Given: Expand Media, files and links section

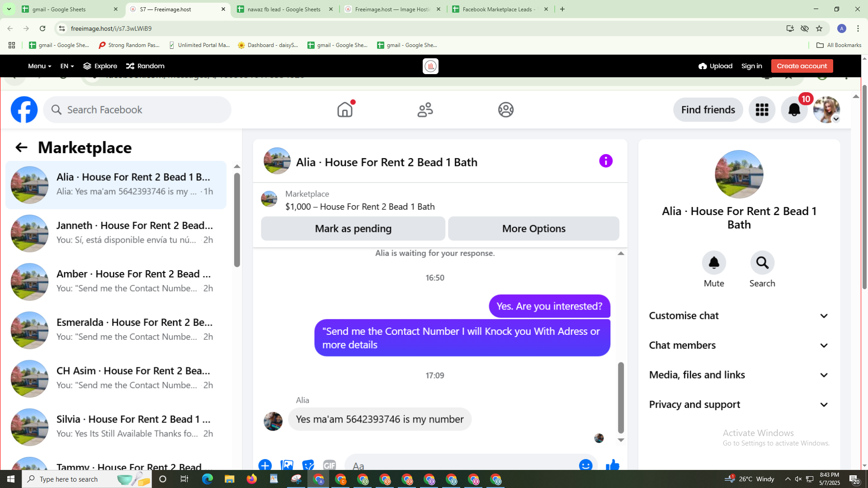Looking at the screenshot, I should coord(739,375).
